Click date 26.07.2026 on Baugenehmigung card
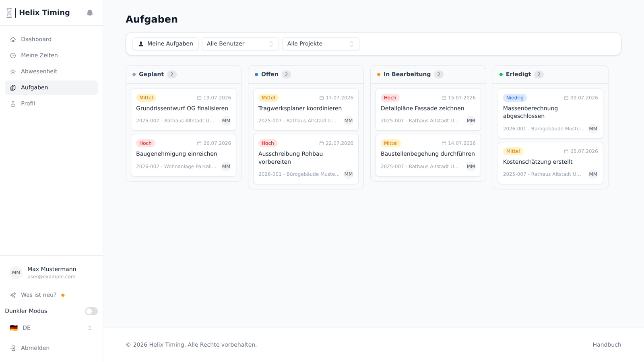Screen dimensions: 644x362 pyautogui.click(x=217, y=143)
